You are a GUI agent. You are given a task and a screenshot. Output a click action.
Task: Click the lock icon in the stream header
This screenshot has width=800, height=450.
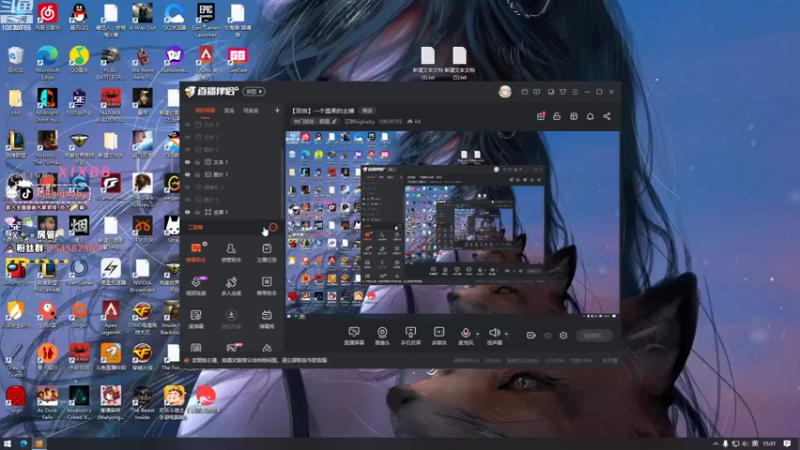[557, 116]
